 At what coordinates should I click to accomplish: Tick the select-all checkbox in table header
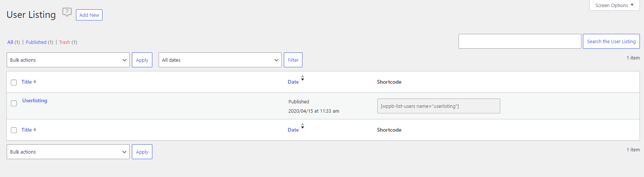click(14, 83)
